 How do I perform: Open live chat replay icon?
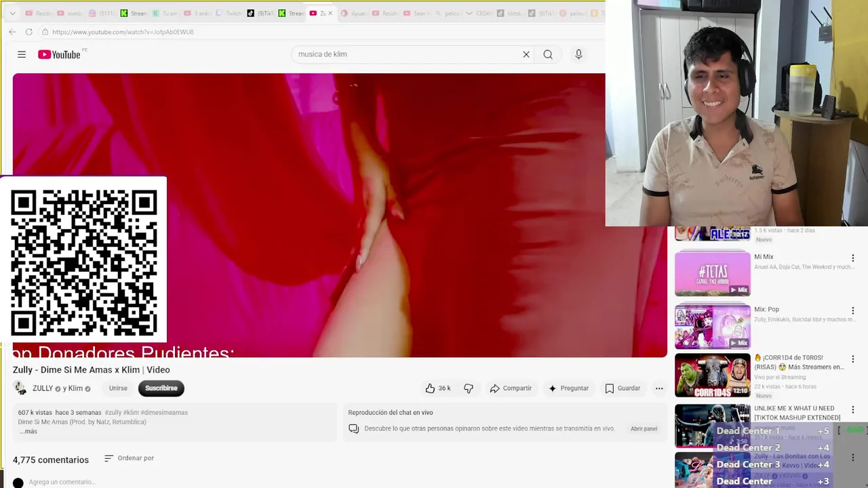(x=353, y=428)
